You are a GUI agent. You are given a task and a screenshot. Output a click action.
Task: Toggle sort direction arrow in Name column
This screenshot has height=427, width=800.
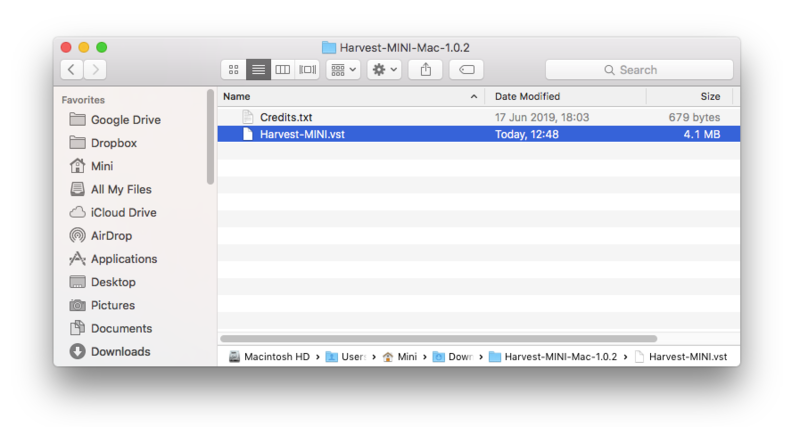(474, 96)
